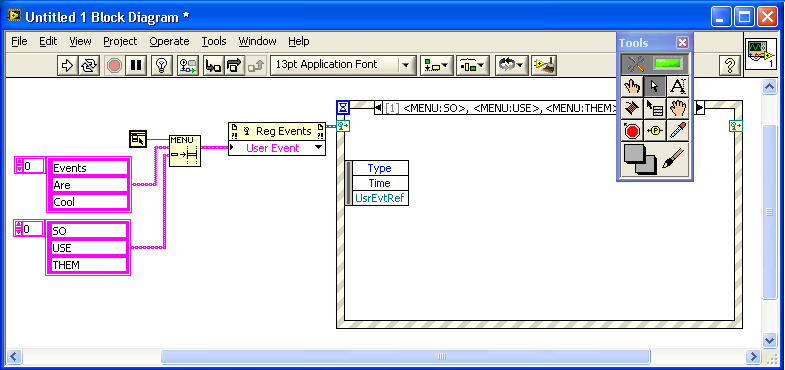Expand the User Event selector arrow
785x370 pixels.
[x=318, y=148]
